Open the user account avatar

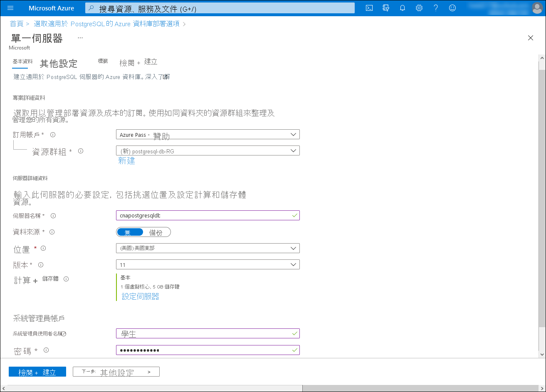click(537, 8)
